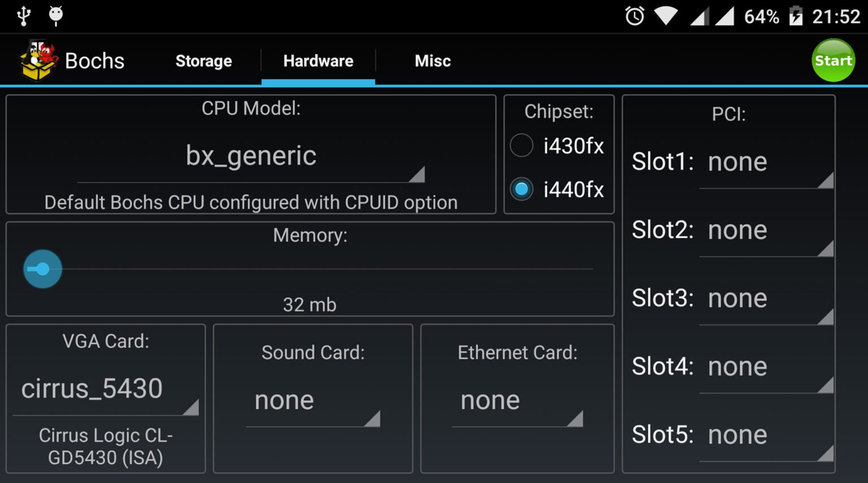Switch to the Misc tab
Viewport: 868px width, 483px height.
[432, 61]
